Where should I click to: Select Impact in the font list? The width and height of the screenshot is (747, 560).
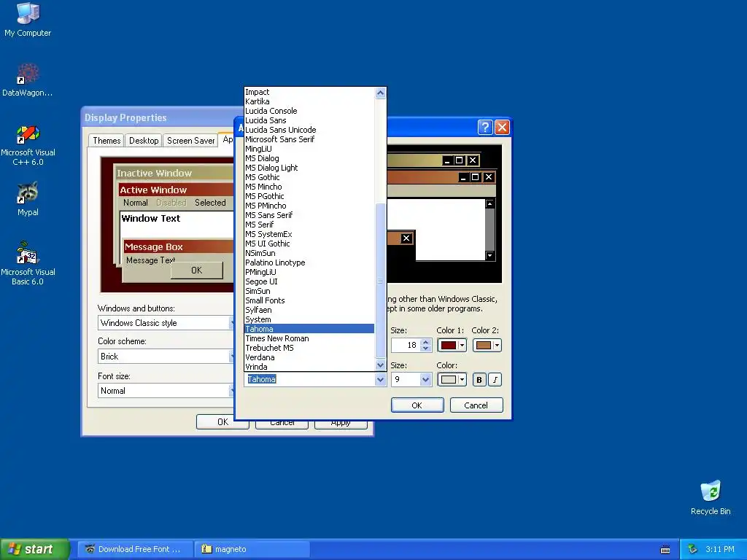309,92
